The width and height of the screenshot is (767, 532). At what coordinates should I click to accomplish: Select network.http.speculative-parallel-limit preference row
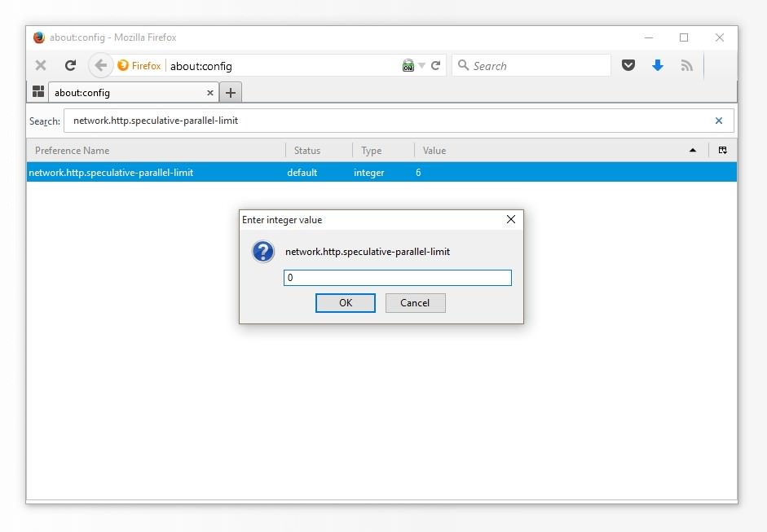coord(381,173)
